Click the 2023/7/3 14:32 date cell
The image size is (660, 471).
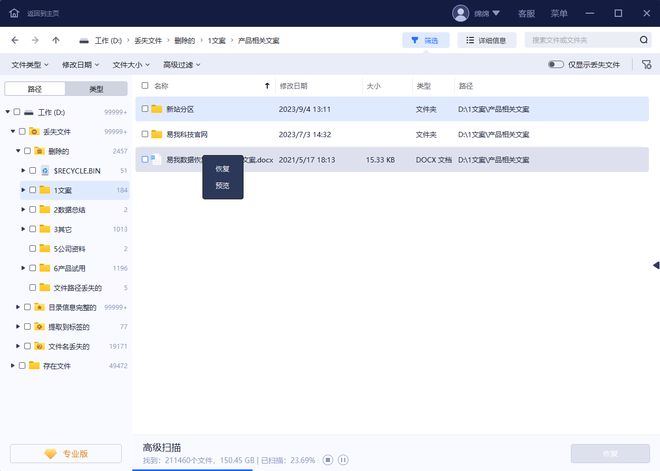pyautogui.click(x=305, y=134)
